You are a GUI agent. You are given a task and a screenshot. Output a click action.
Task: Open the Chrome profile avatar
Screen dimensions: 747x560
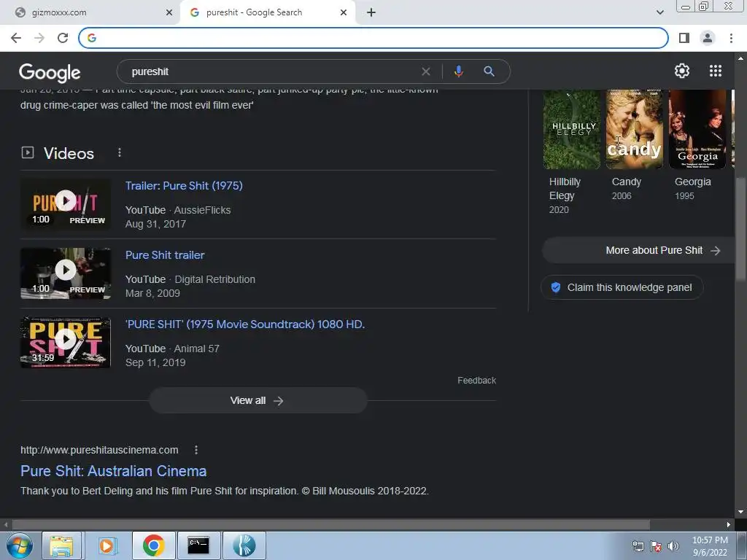coord(708,38)
